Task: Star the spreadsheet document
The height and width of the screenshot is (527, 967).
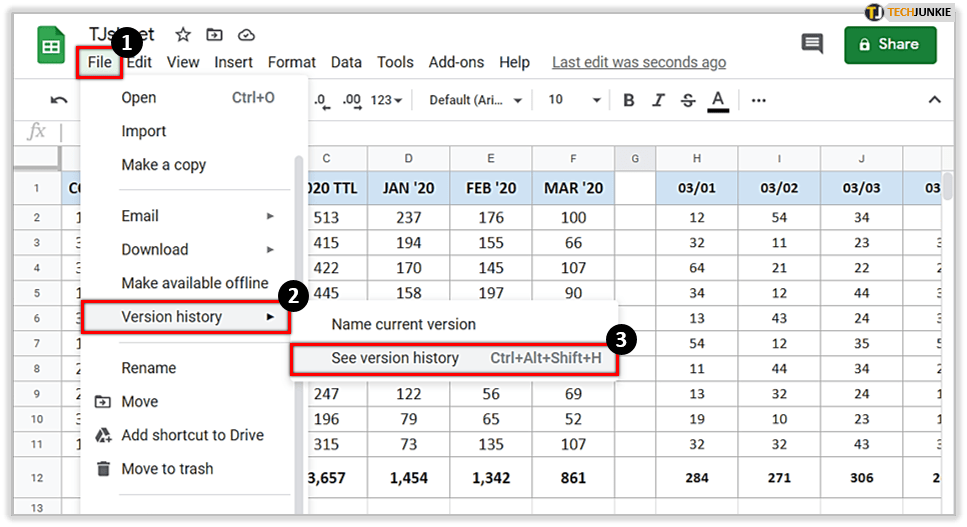Action: tap(183, 35)
